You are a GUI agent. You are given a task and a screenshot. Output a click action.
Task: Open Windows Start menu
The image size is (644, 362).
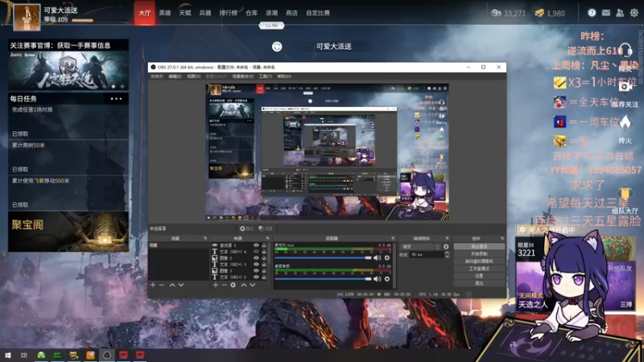click(x=7, y=355)
